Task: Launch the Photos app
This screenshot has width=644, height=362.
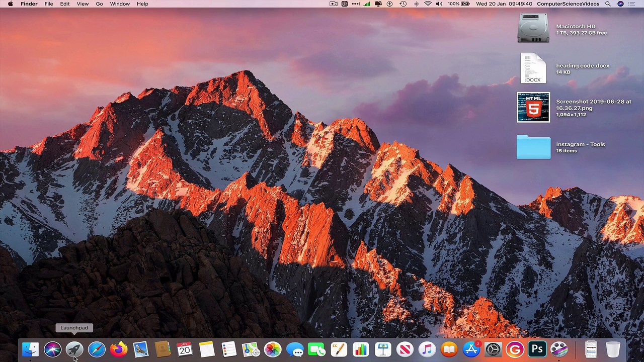Action: [x=273, y=349]
